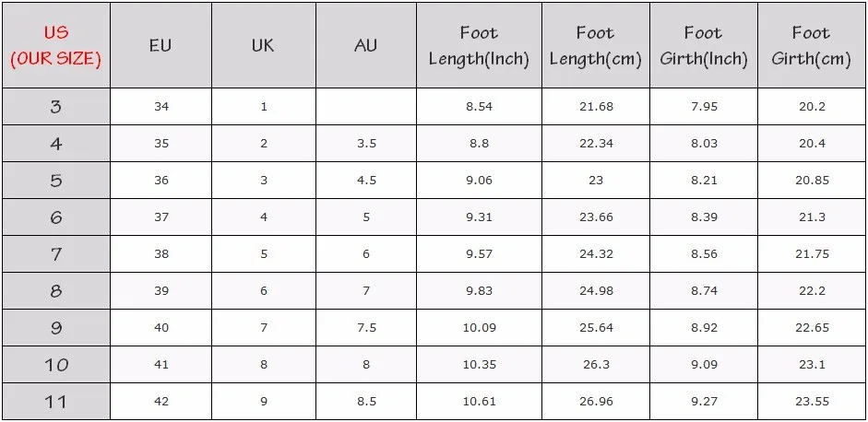Click the AU column header

tap(366, 45)
